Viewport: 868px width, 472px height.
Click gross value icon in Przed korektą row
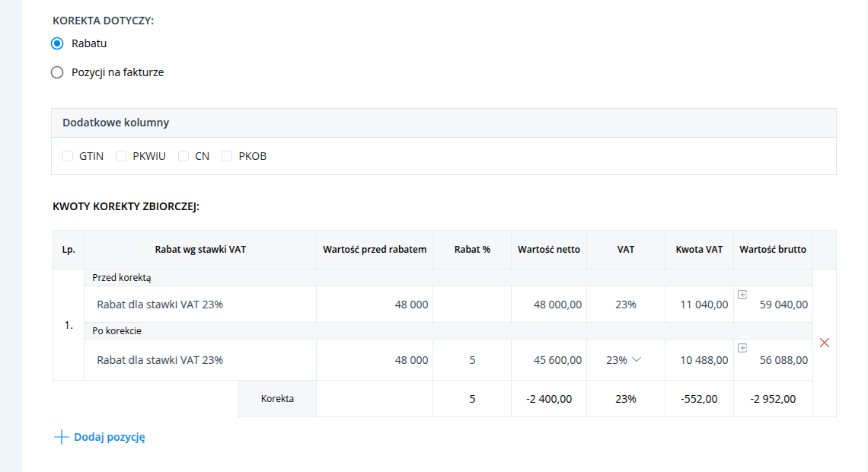pos(743,295)
